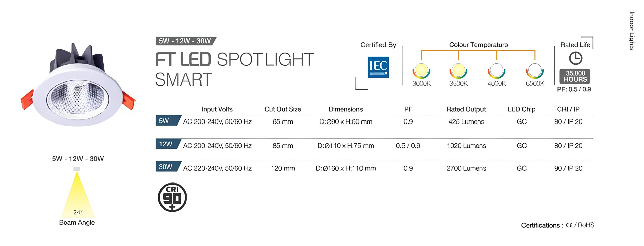Viewport: 644px width, 246px height.
Task: Click the FT LED SPOTLIGHT SMART title
Action: [235, 69]
